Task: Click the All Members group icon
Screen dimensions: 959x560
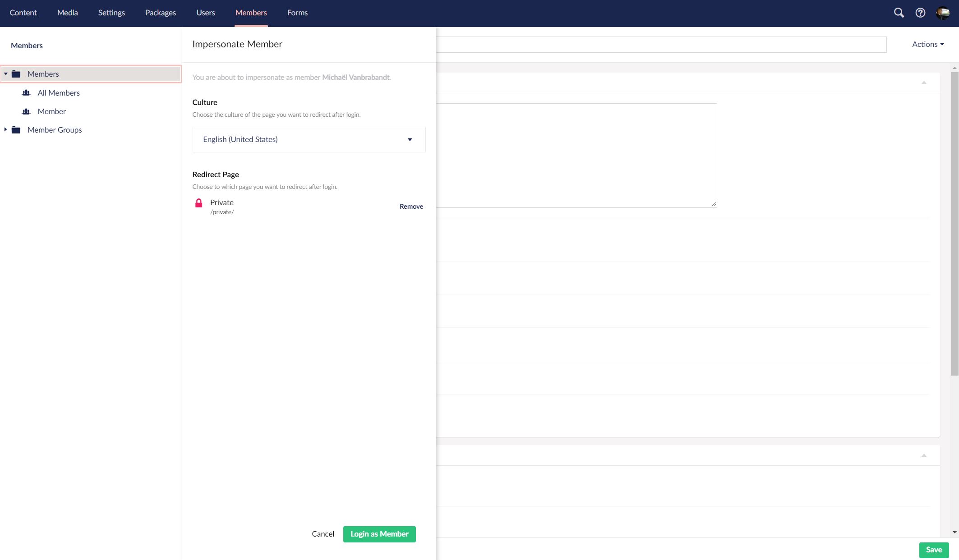Action: (26, 93)
